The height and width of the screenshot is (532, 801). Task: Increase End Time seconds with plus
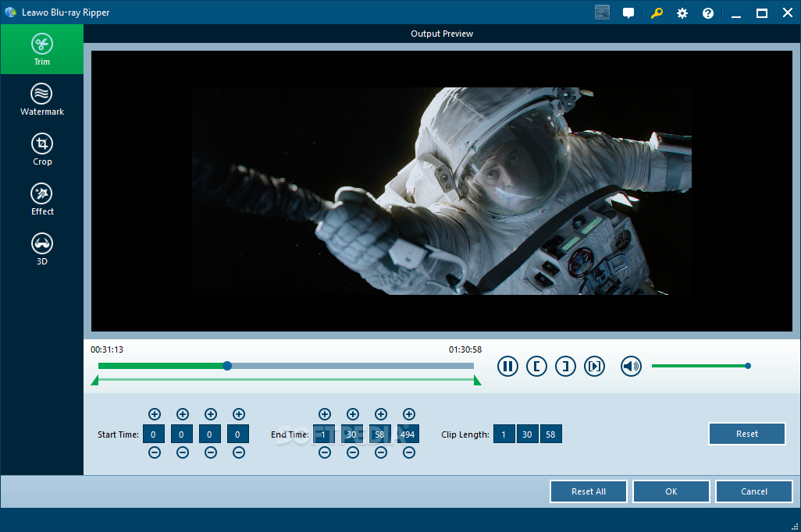(380, 414)
